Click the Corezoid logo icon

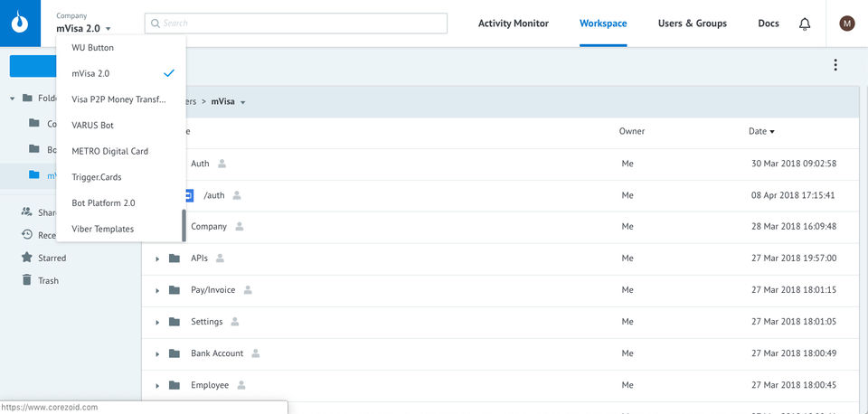tap(20, 24)
